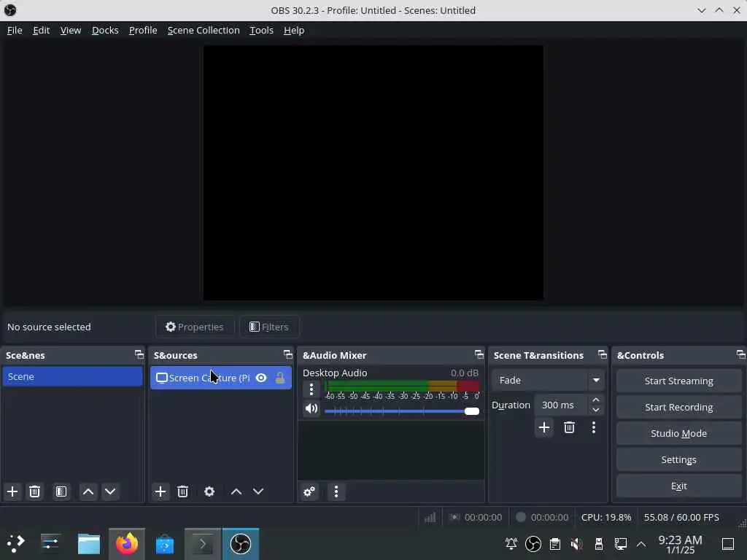Open Desktop Audio three-dot options

311,389
